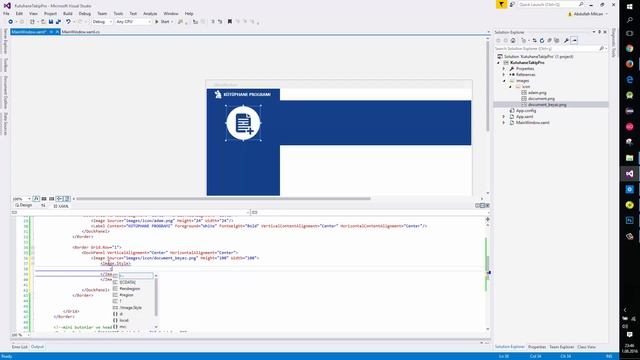Screen dimensions: 640x360
Task: Open the Team menu
Action: click(102, 13)
